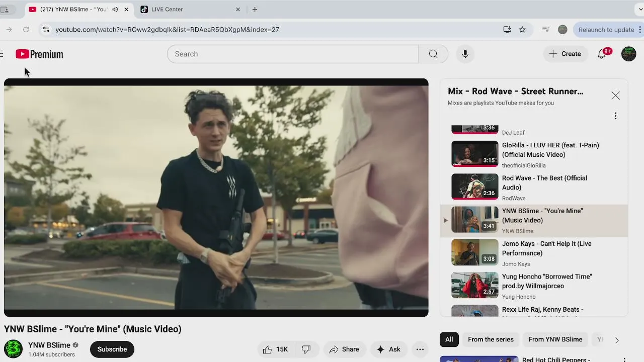Click the video player frame
Image resolution: width=644 pixels, height=362 pixels.
coord(216,198)
